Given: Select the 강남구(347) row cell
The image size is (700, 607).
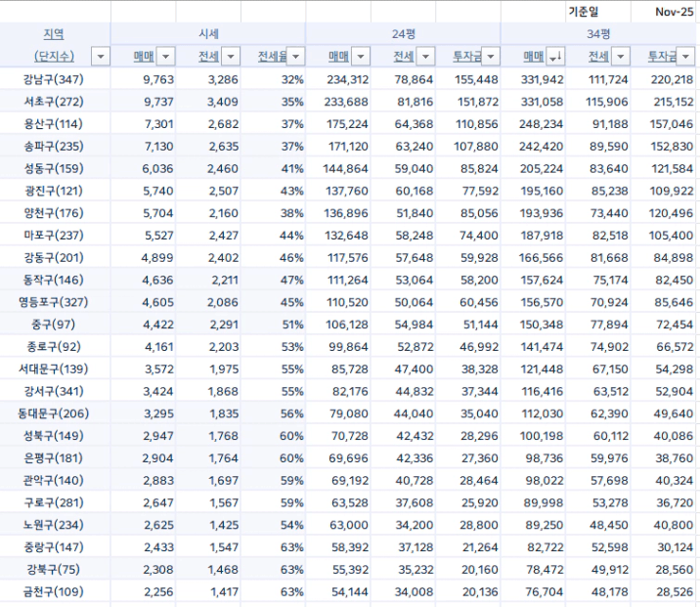Looking at the screenshot, I should tap(55, 79).
